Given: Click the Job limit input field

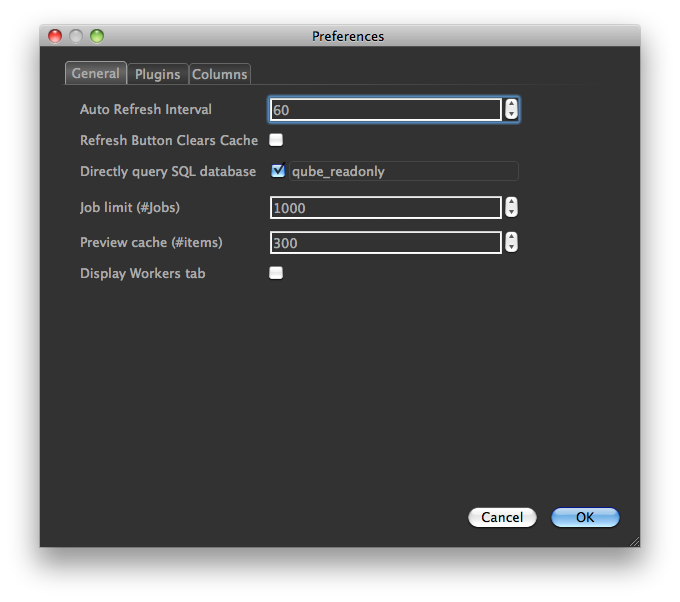Looking at the screenshot, I should tap(385, 208).
